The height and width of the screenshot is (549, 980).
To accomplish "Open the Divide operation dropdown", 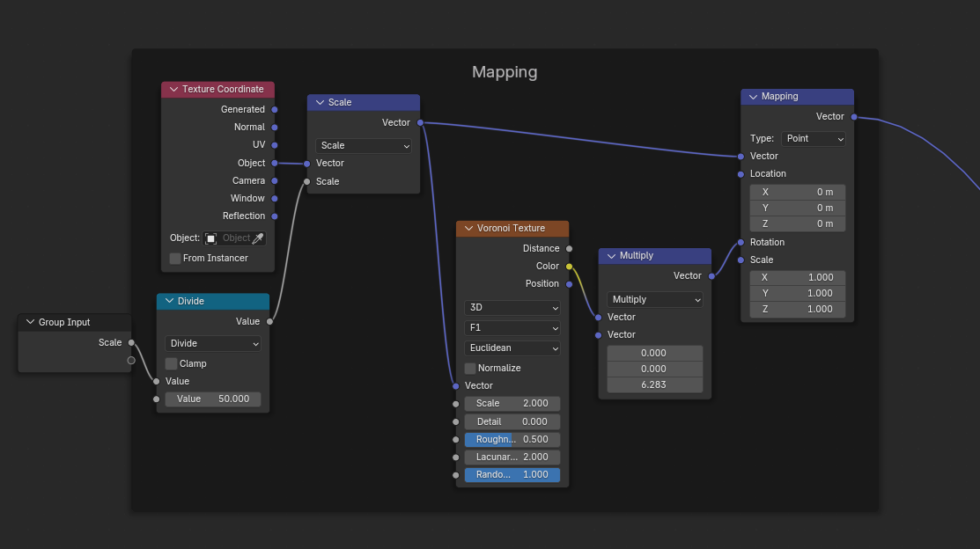I will 213,343.
